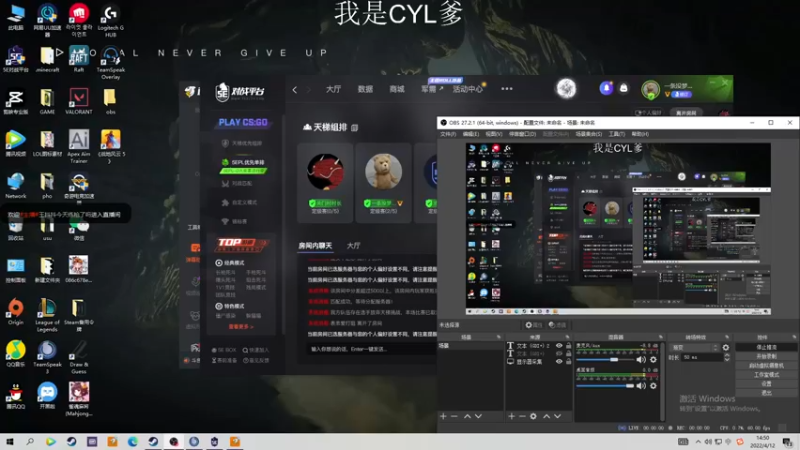Switch to 商城 tab in 5E navigation
Image resolution: width=800 pixels, height=450 pixels.
397,89
